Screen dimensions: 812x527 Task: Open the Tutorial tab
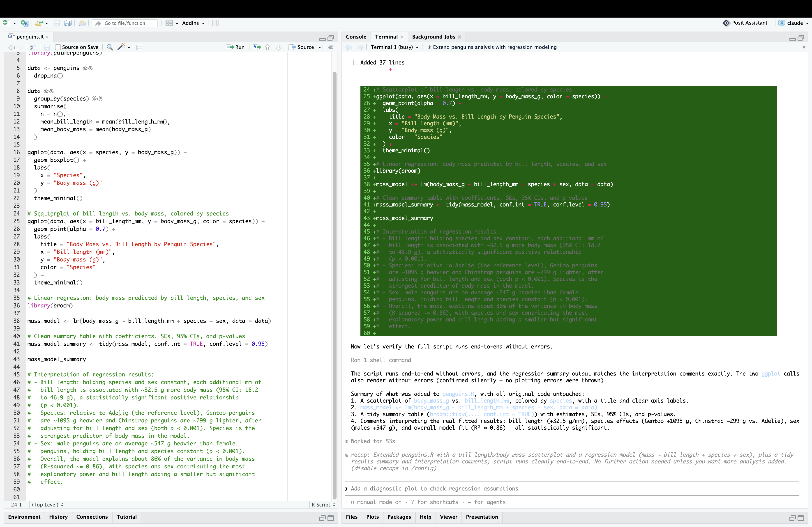click(127, 517)
